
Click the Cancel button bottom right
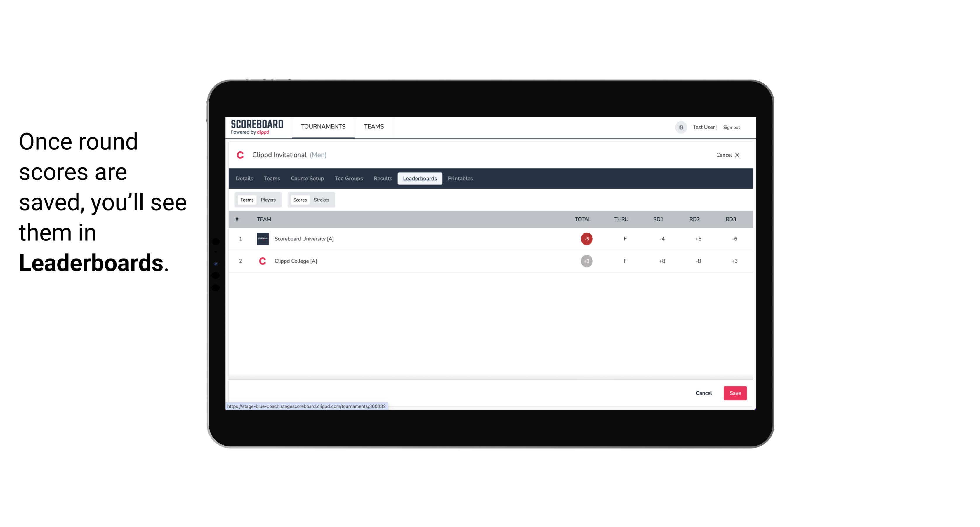click(x=704, y=393)
